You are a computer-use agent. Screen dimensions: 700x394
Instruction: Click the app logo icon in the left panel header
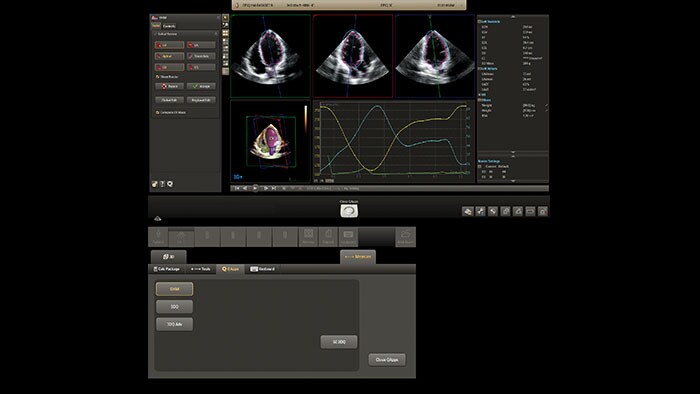(154, 18)
